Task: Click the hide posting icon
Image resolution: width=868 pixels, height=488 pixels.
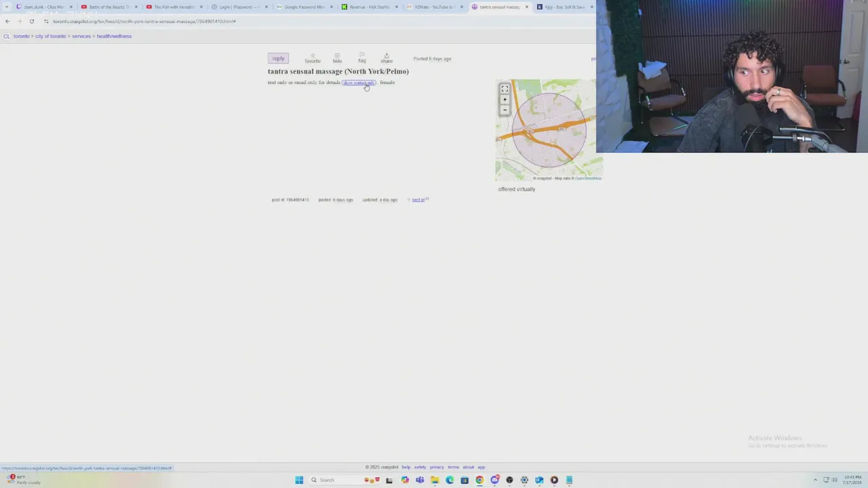Action: 337,55
